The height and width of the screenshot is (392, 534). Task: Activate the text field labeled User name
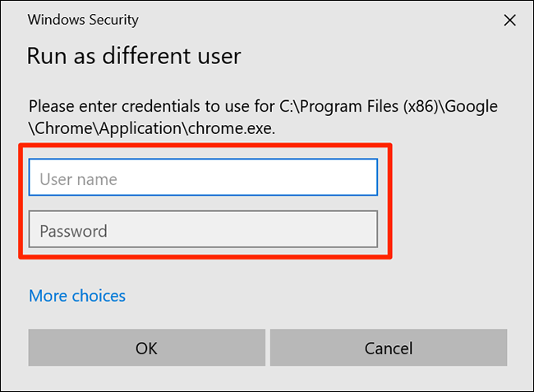203,178
